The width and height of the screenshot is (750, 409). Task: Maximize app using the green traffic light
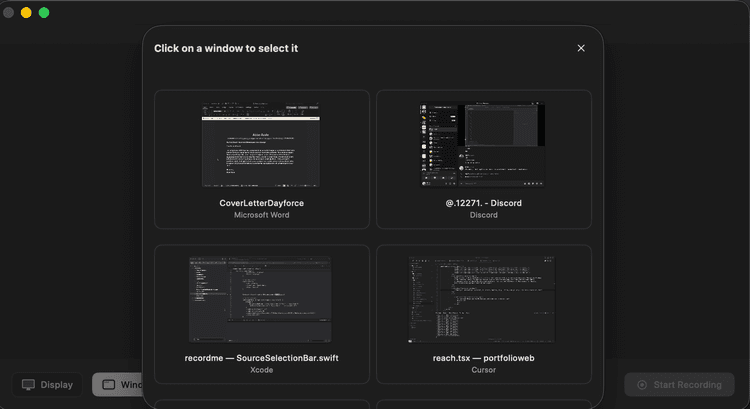tap(44, 13)
